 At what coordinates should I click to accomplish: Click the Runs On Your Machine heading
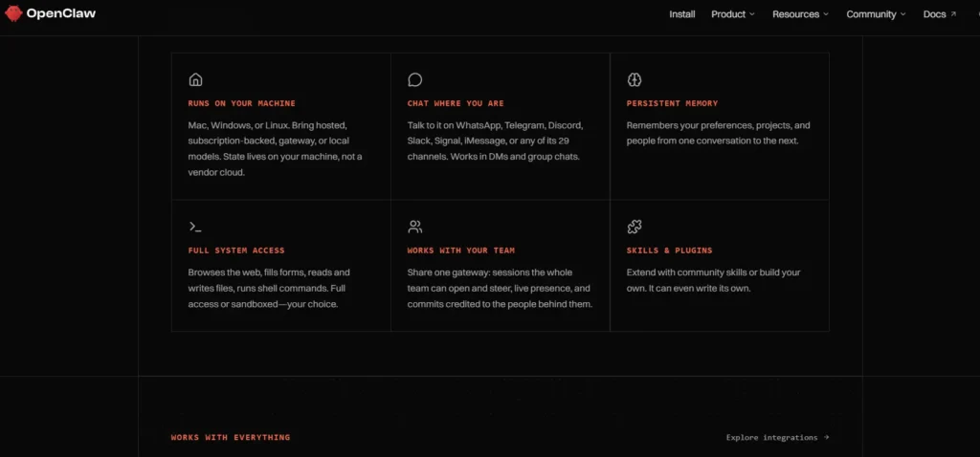pyautogui.click(x=242, y=103)
